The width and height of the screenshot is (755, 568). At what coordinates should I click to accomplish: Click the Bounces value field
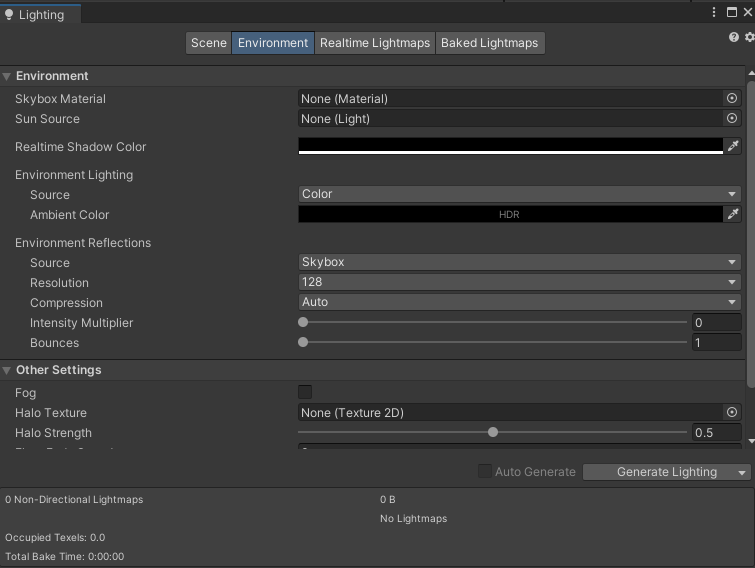(716, 342)
